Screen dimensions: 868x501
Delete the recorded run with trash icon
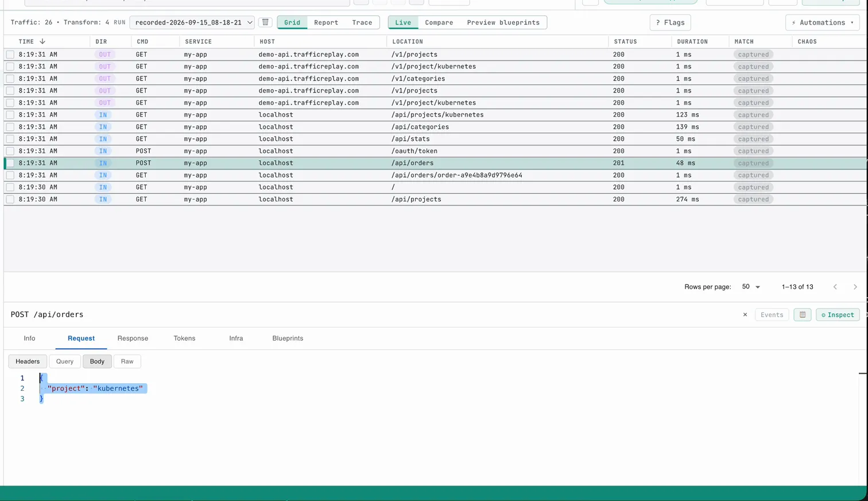[265, 22]
